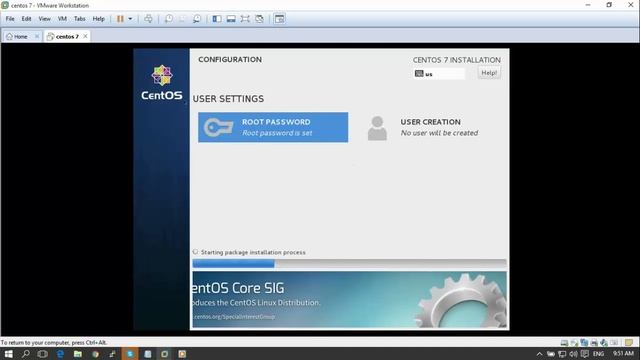Click the hard disk device status icon

click(564, 343)
